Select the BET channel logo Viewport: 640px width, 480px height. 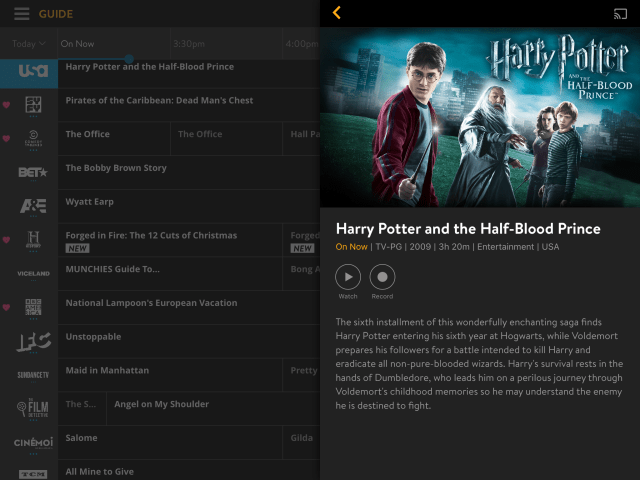pyautogui.click(x=33, y=172)
